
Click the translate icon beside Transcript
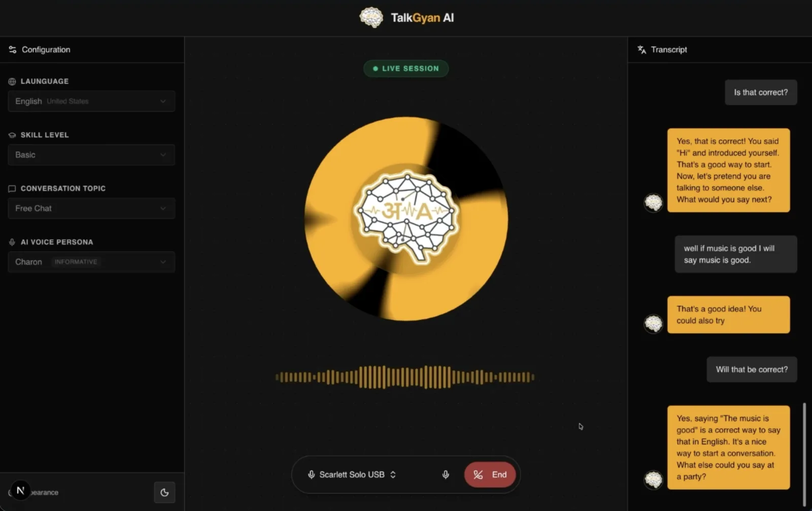pyautogui.click(x=642, y=50)
